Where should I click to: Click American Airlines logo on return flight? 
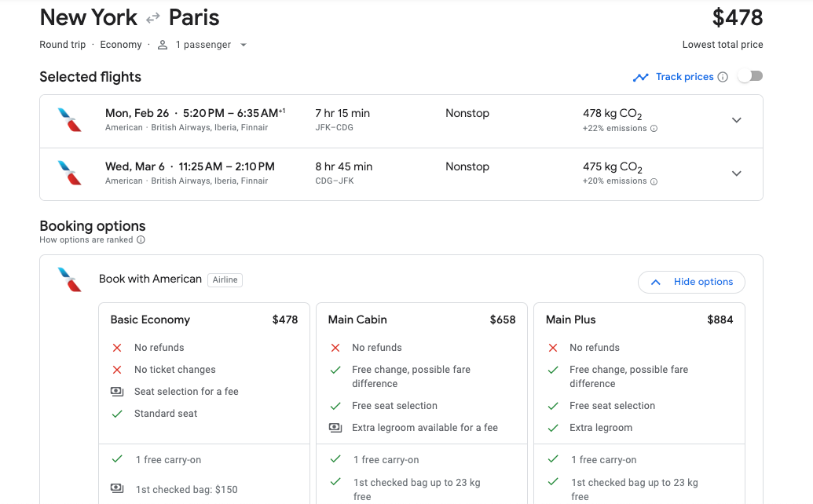point(70,173)
